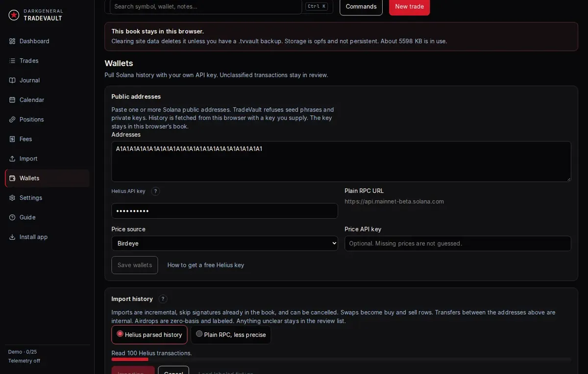Click the Telemetry off status text
Image resolution: width=588 pixels, height=374 pixels.
point(24,361)
